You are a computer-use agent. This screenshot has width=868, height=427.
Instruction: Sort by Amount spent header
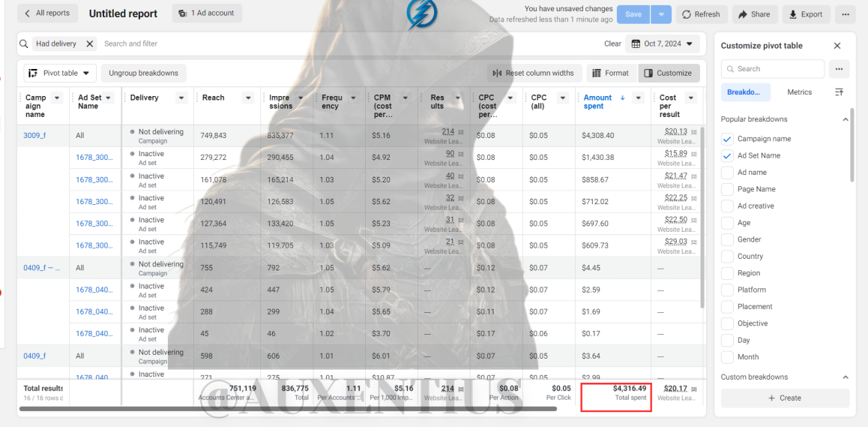click(x=598, y=101)
